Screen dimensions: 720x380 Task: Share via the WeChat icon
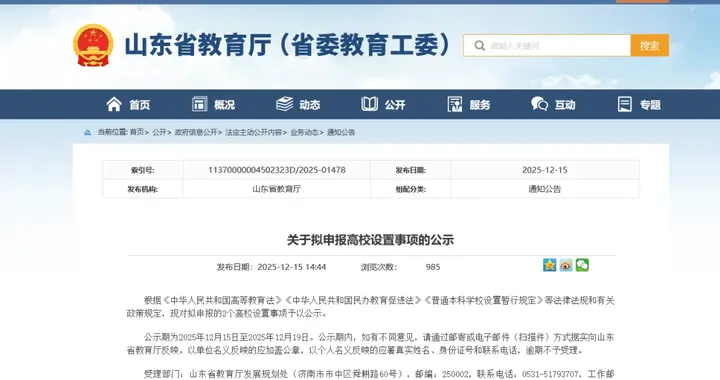pos(582,265)
